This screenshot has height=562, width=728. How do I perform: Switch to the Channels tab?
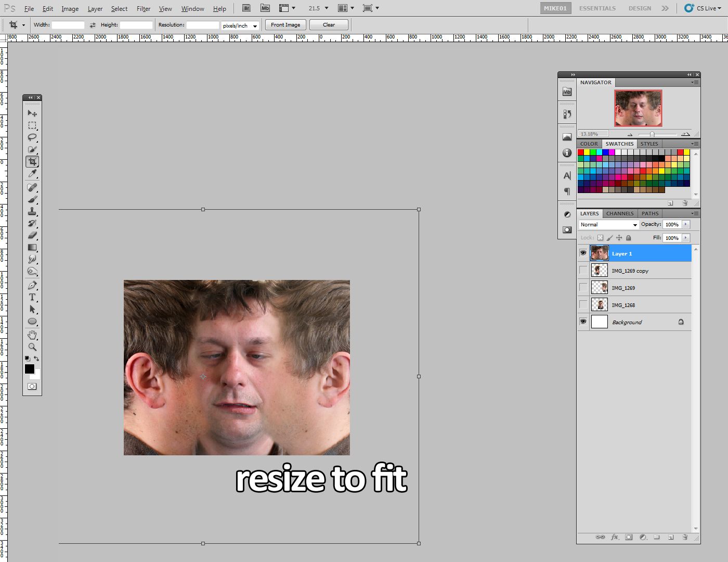pyautogui.click(x=620, y=213)
